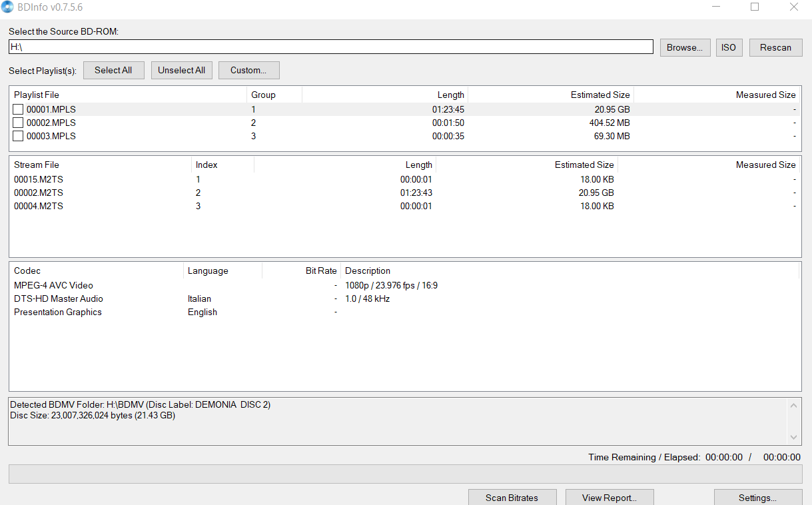
Task: Select the 00003.MPLS playlist name
Action: pos(51,136)
